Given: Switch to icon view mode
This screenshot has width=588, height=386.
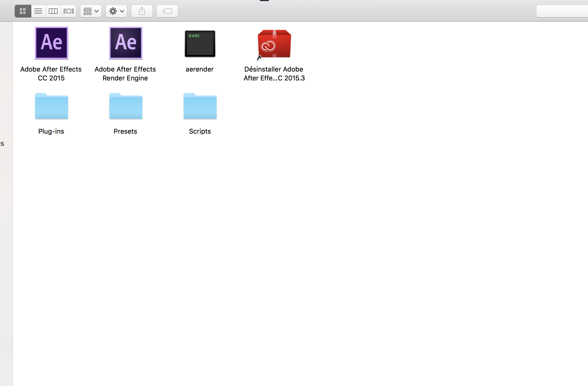Looking at the screenshot, I should click(x=23, y=11).
